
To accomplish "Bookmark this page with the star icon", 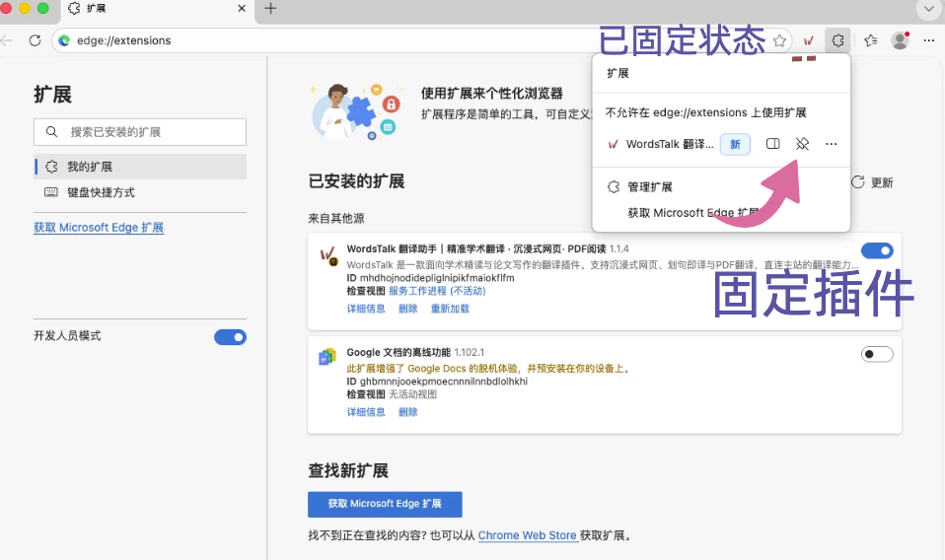I will coord(779,40).
